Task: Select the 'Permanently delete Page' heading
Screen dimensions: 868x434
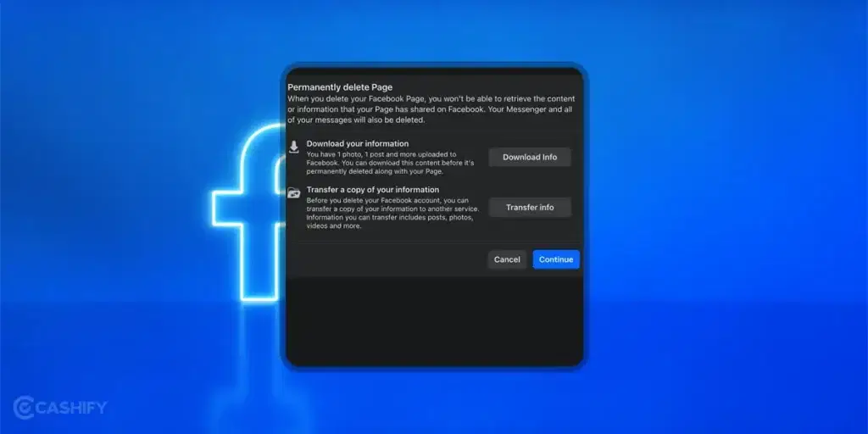Action: 340,87
